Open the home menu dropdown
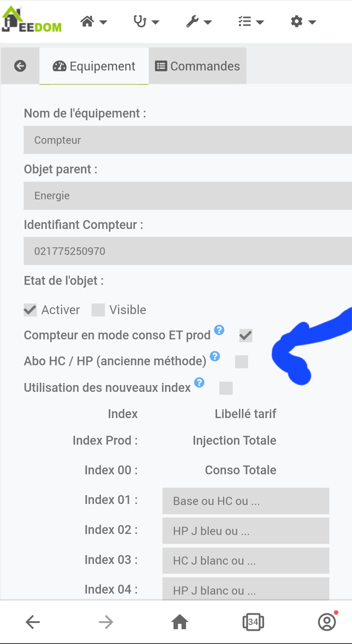 pos(94,22)
